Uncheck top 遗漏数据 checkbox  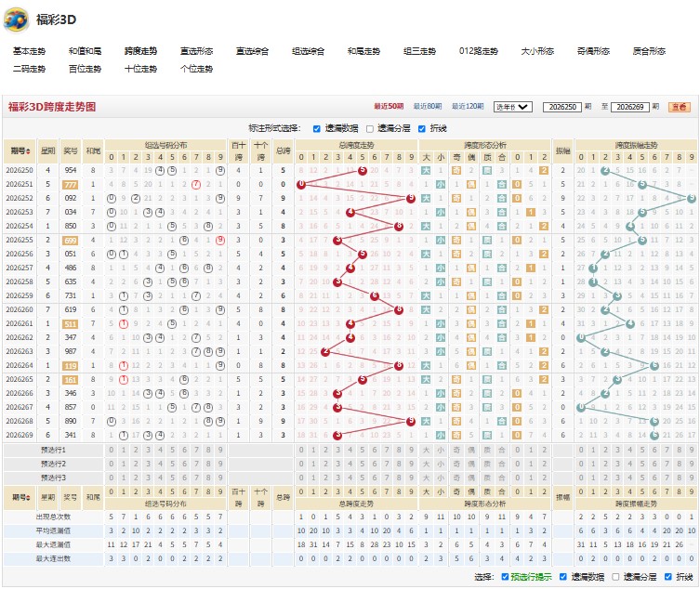point(316,129)
